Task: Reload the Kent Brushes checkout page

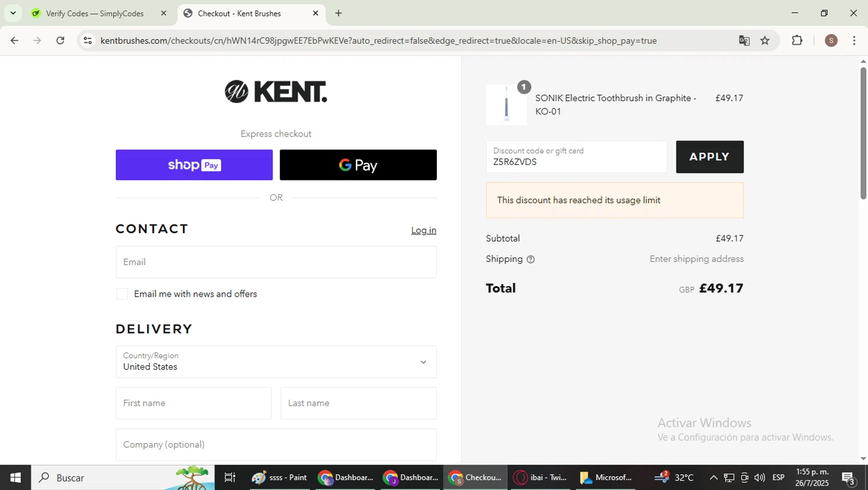Action: point(60,40)
